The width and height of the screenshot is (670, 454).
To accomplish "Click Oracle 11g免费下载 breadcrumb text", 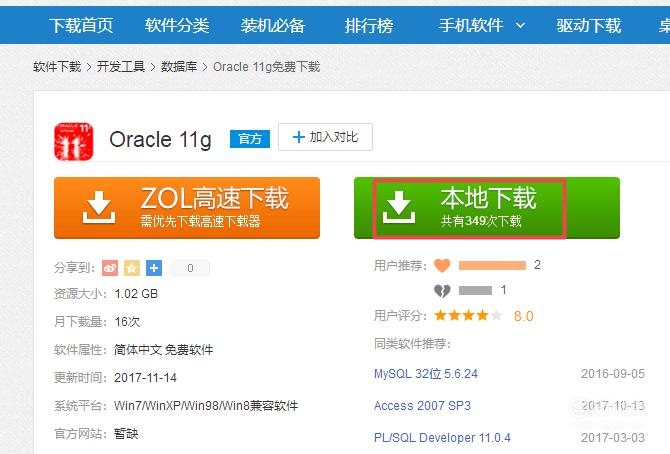I will 266,67.
